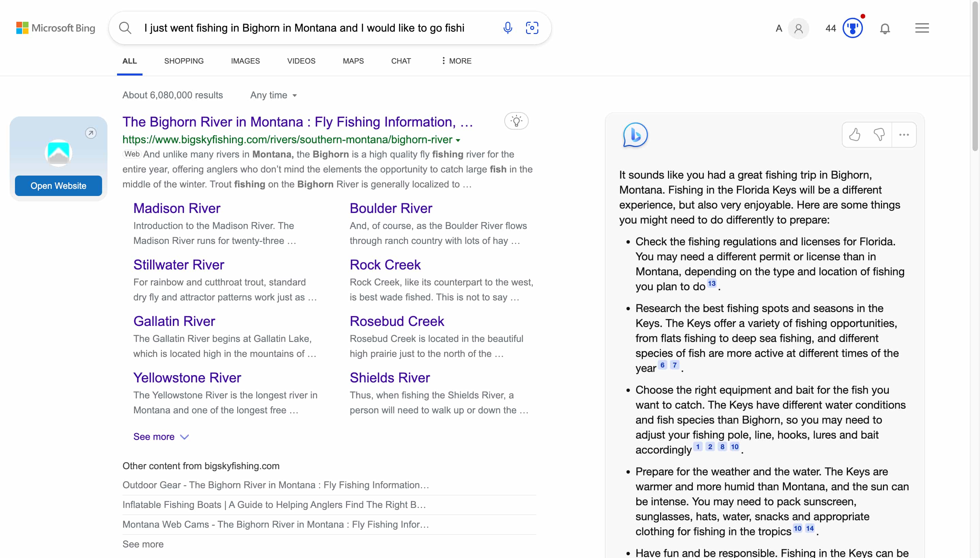Click the search magnifier icon
This screenshot has width=980, height=558.
[x=125, y=28]
